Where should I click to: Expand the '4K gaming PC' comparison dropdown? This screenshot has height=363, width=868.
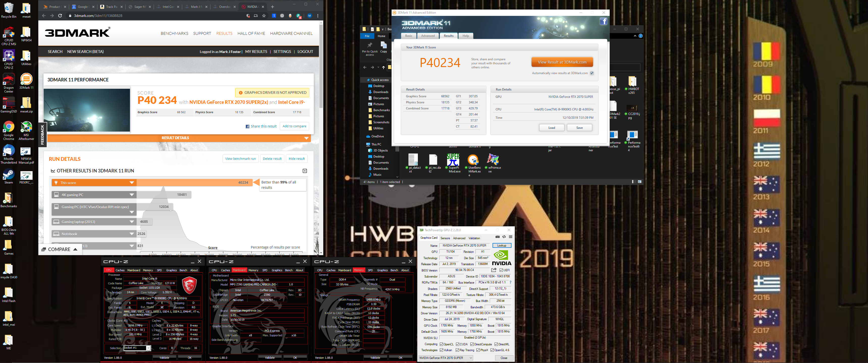click(132, 195)
